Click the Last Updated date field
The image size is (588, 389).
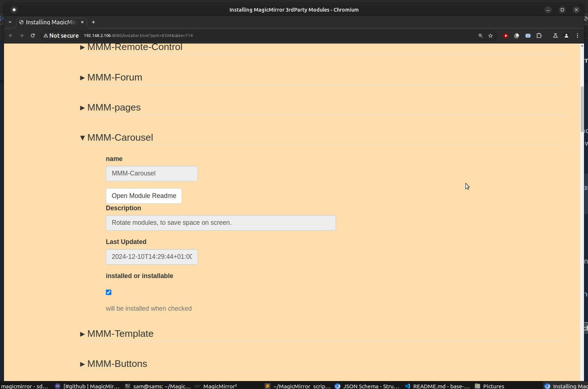[x=152, y=257]
